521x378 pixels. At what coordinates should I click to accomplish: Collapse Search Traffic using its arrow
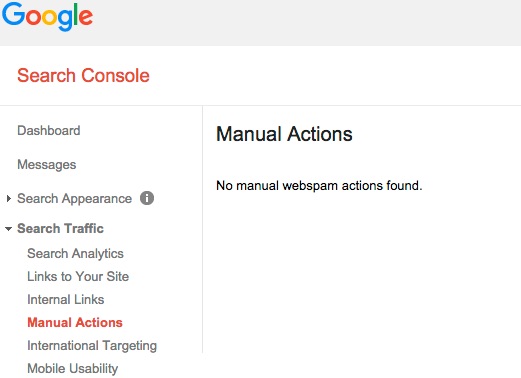9,229
